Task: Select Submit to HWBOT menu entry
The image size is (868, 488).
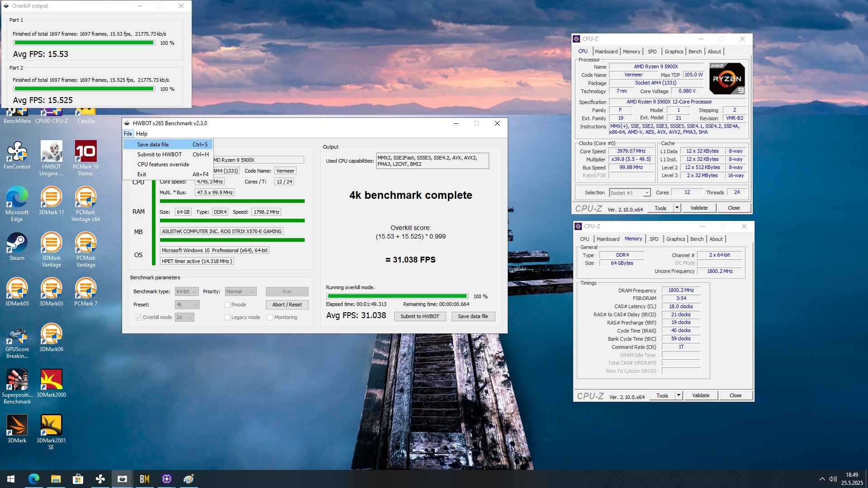Action: (168, 155)
